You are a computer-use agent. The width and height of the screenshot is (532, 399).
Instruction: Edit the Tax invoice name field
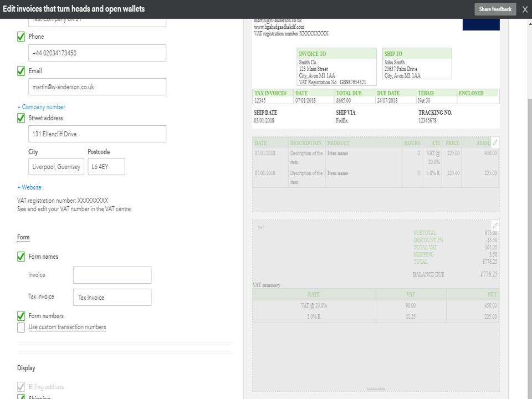tap(112, 298)
